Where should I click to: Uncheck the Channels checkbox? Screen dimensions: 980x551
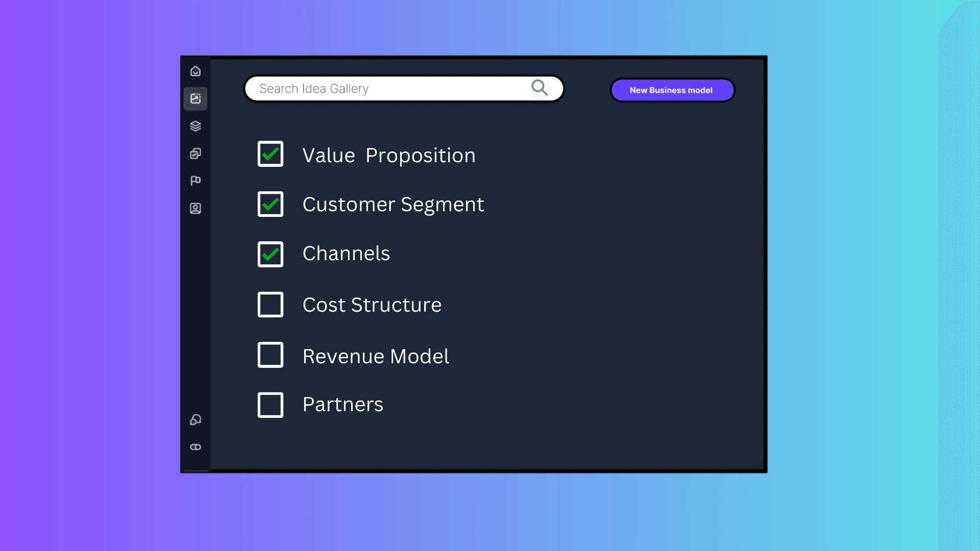click(x=271, y=254)
